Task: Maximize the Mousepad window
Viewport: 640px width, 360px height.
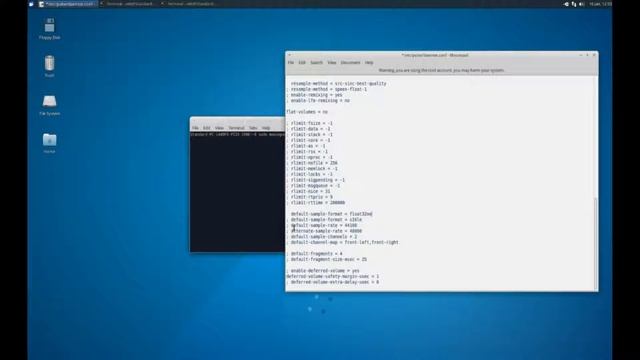Action: 587,55
